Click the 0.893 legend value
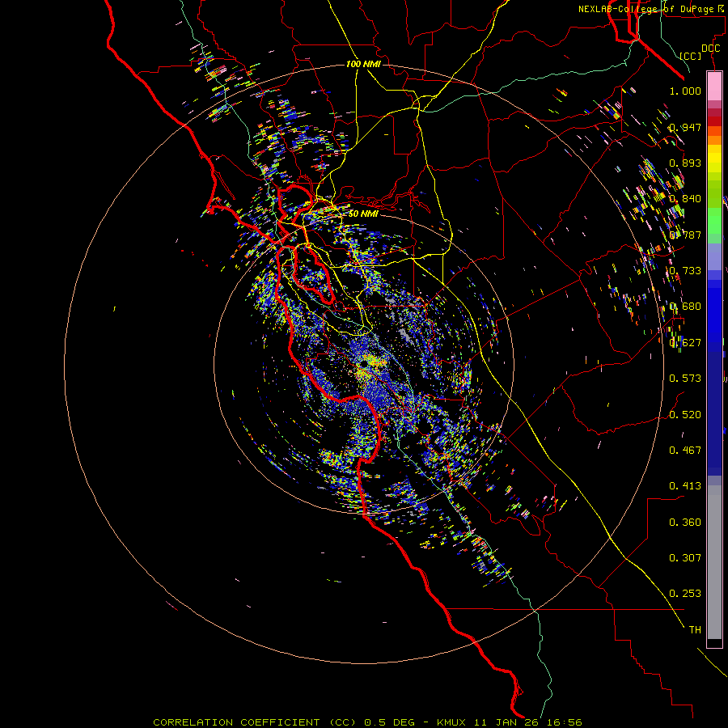This screenshot has height=728, width=728. click(685, 163)
